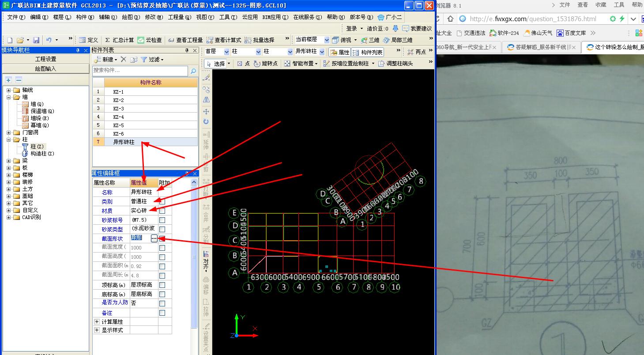Expand the 轴线 tree node

point(9,90)
